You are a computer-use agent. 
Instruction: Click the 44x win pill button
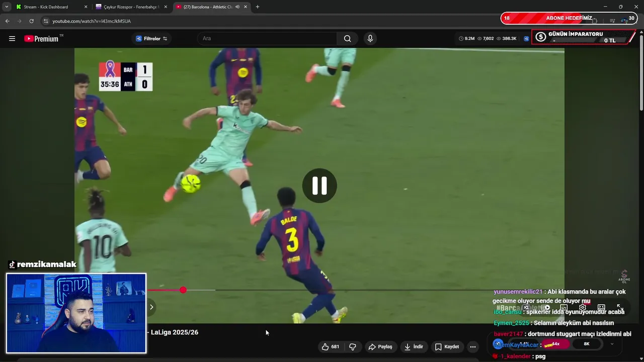[556, 344]
